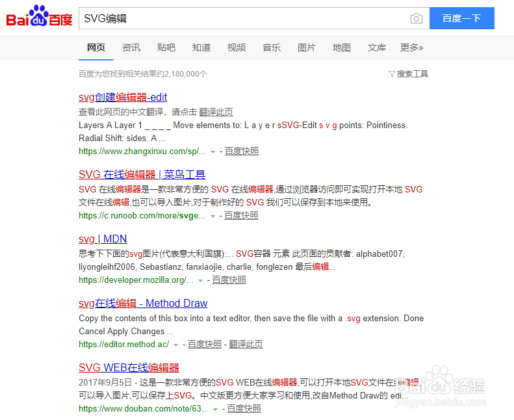
Task: Click 翻译此页 under the first result
Action: point(216,112)
